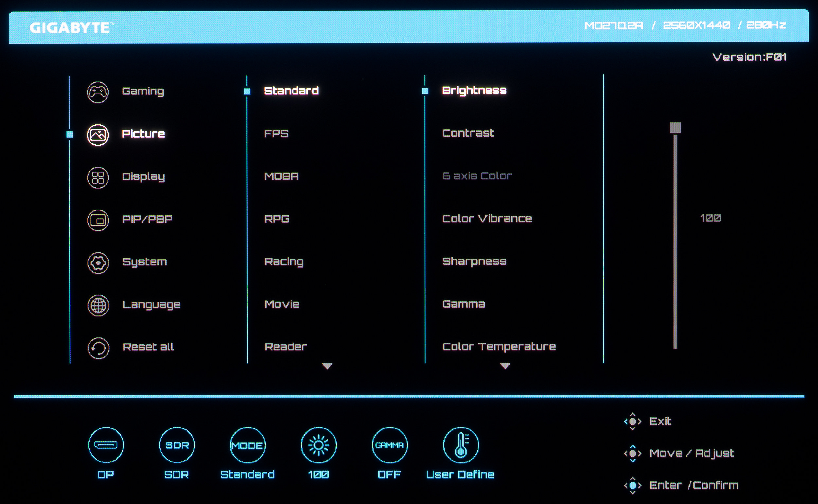This screenshot has height=504, width=818.
Task: Choose the FPS picture mode
Action: [x=276, y=134]
